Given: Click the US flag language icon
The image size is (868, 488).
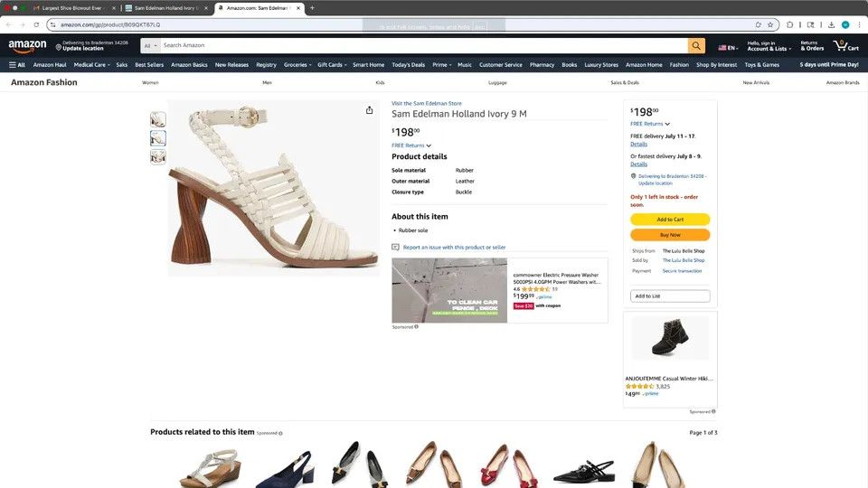Looking at the screenshot, I should pyautogui.click(x=722, y=48).
